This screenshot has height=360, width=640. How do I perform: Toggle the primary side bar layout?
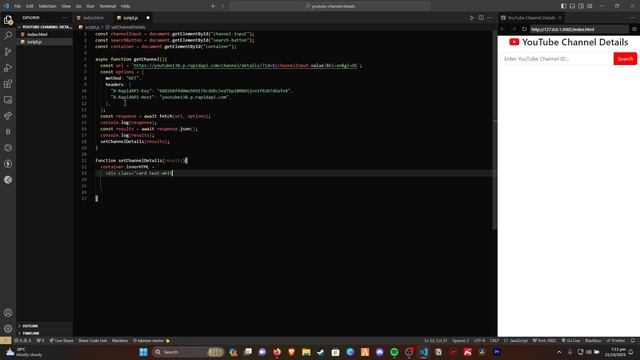563,6
